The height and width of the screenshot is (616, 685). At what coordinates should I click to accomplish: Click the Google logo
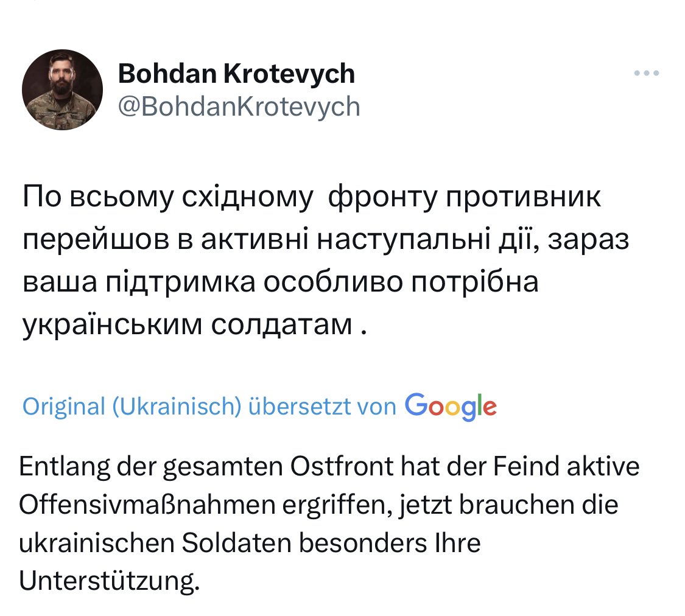pyautogui.click(x=451, y=406)
